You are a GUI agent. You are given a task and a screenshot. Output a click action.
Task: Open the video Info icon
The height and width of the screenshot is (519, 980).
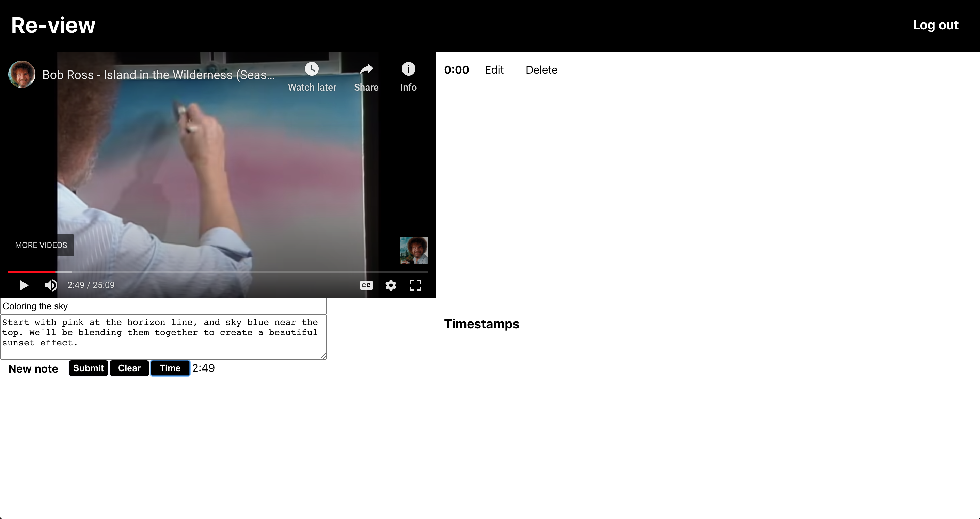click(x=408, y=69)
